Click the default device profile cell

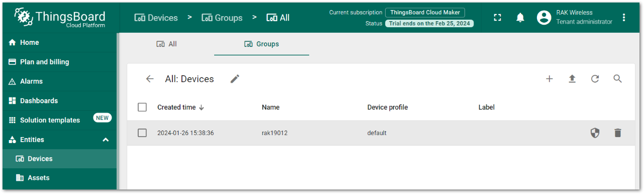377,133
